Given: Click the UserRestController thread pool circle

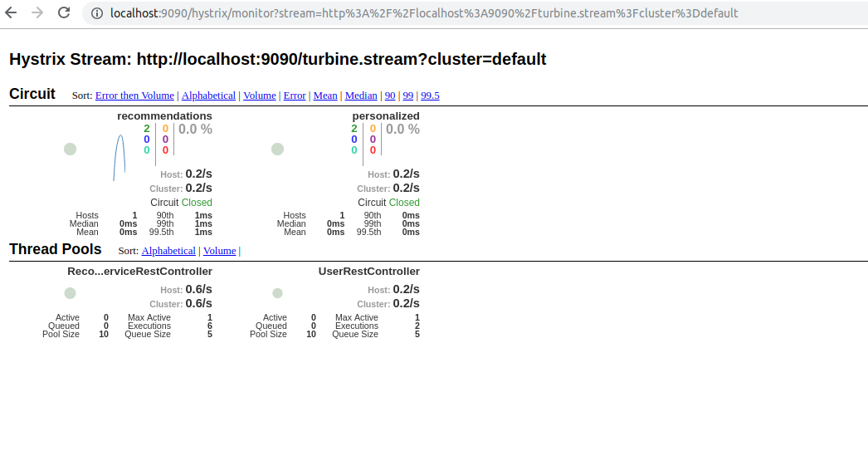Looking at the screenshot, I should pos(277,293).
